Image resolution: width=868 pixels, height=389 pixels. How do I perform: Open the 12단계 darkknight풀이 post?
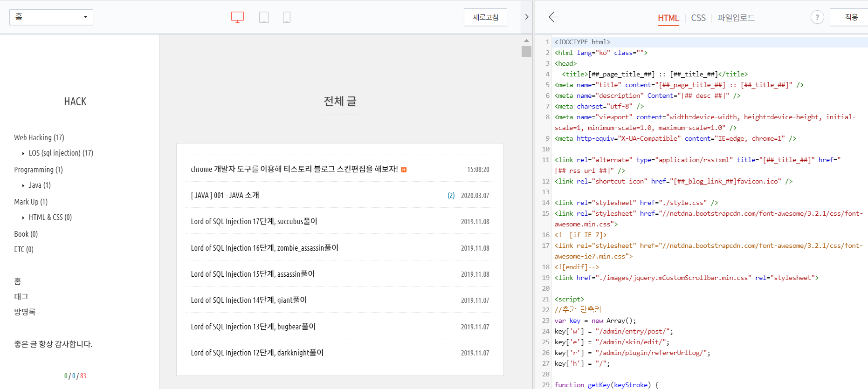[x=257, y=353]
